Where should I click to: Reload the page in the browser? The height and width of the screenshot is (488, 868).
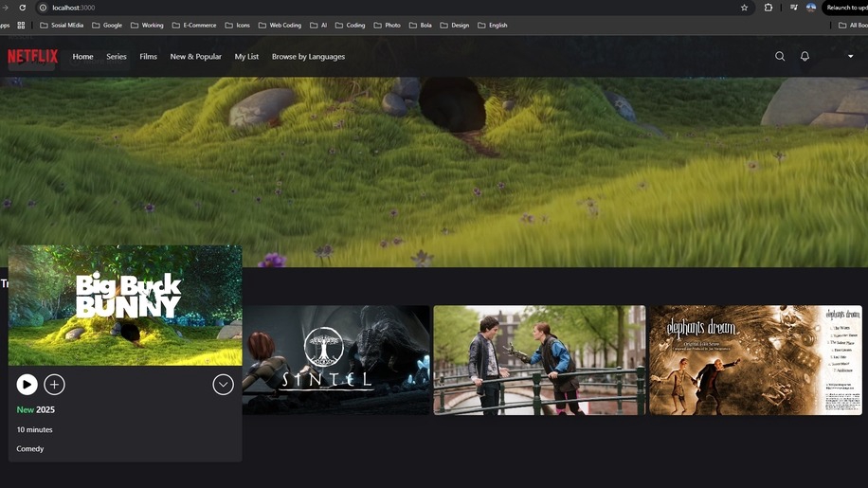pyautogui.click(x=23, y=8)
